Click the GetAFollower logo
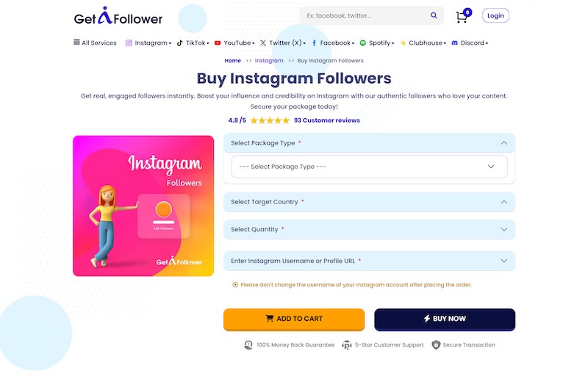This screenshot has height=376, width=588. [118, 17]
